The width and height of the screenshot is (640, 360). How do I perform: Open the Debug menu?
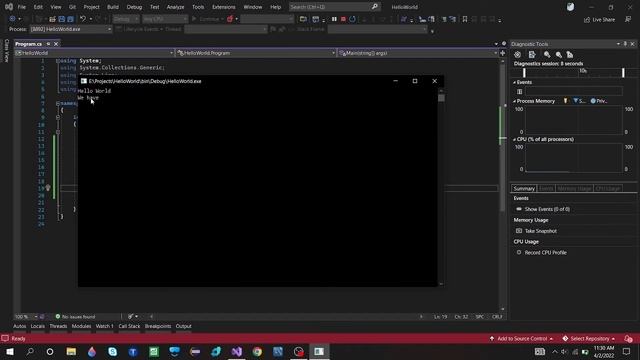coord(134,7)
